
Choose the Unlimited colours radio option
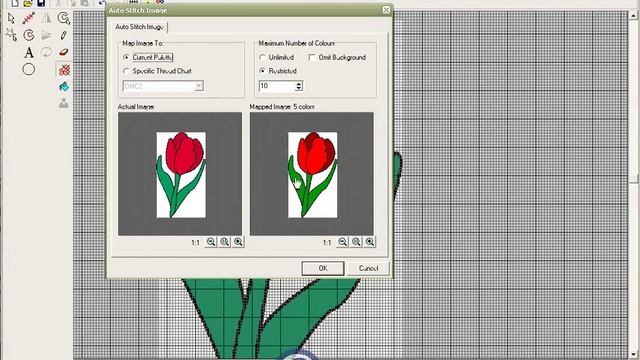click(262, 58)
